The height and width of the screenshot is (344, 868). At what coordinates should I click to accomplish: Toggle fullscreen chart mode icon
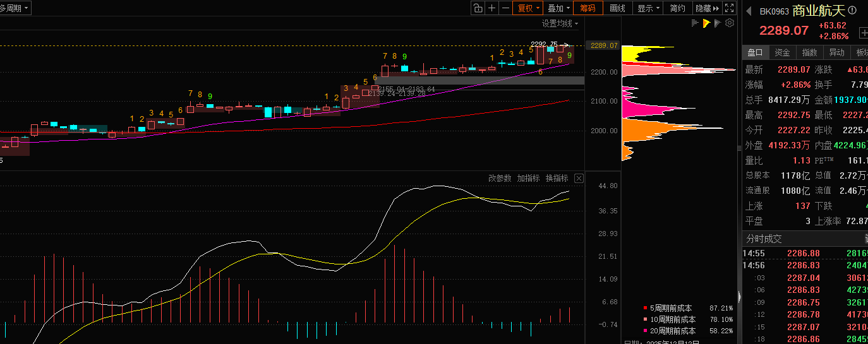tap(729, 8)
